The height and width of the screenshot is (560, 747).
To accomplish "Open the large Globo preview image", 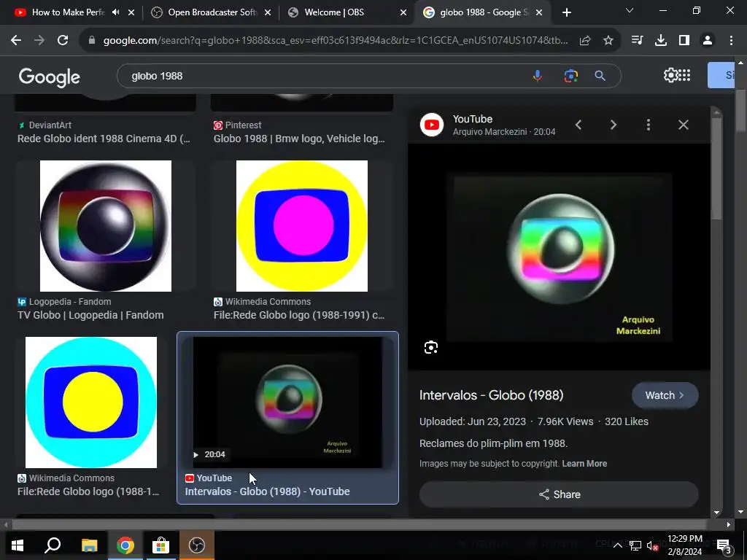I will tap(560, 257).
